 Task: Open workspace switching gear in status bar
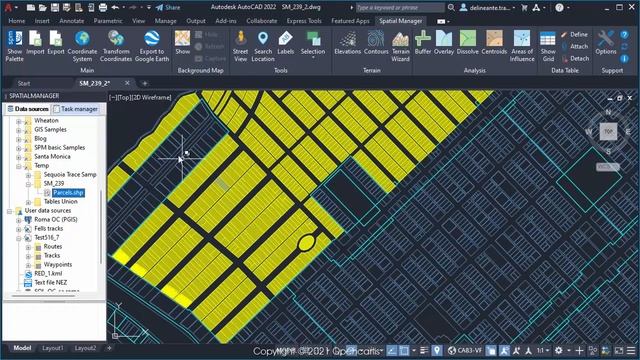click(558, 351)
